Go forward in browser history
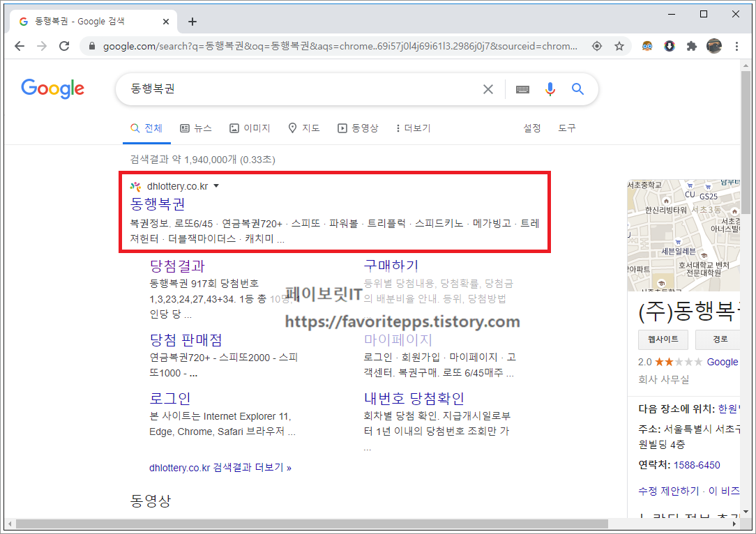Screen dimensions: 756x534 [42, 46]
